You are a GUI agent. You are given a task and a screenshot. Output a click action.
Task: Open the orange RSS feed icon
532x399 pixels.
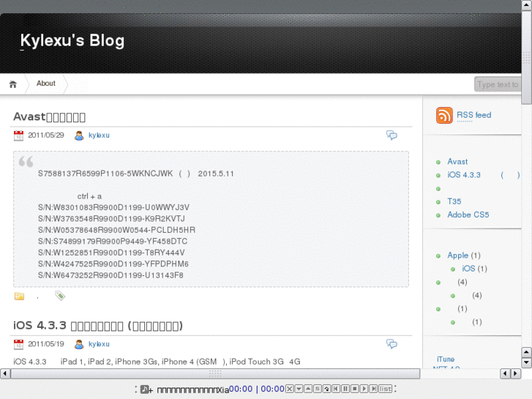pyautogui.click(x=444, y=115)
